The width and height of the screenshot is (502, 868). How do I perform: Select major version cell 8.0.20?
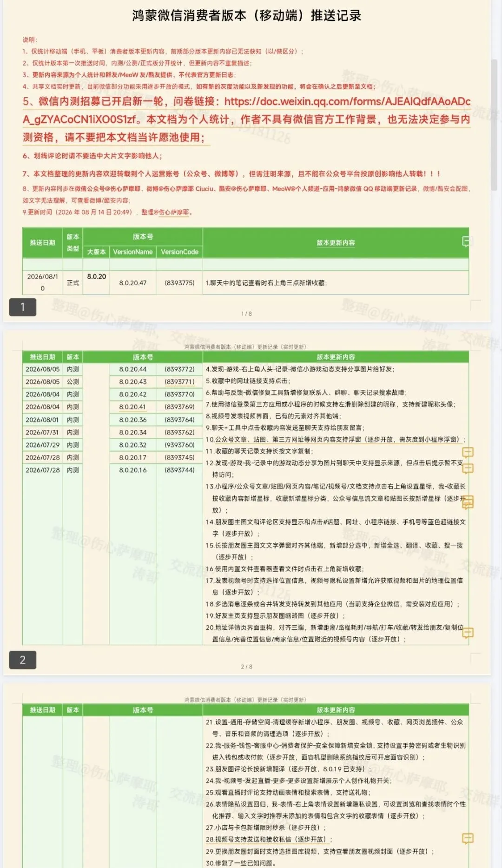tap(96, 276)
